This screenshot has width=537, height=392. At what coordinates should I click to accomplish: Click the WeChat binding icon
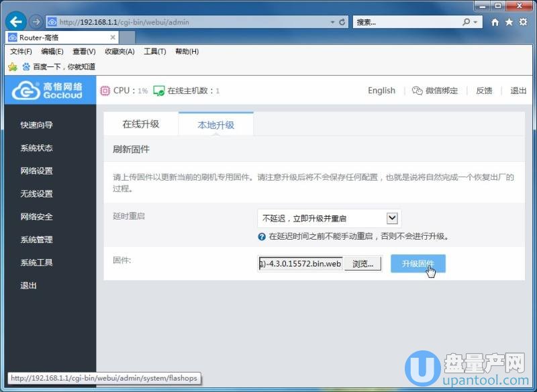click(x=418, y=91)
